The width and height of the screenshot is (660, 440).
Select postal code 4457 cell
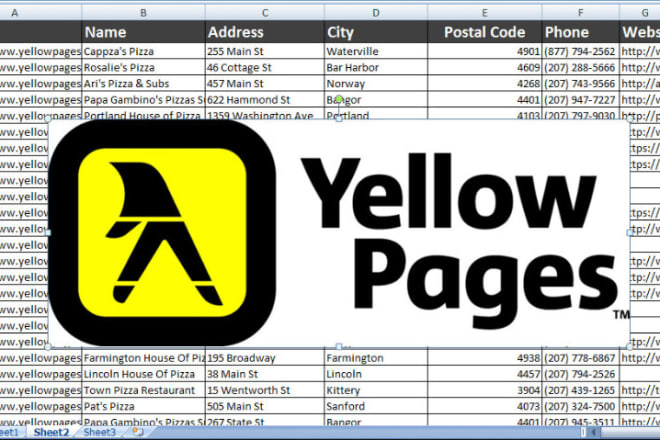coord(484,374)
